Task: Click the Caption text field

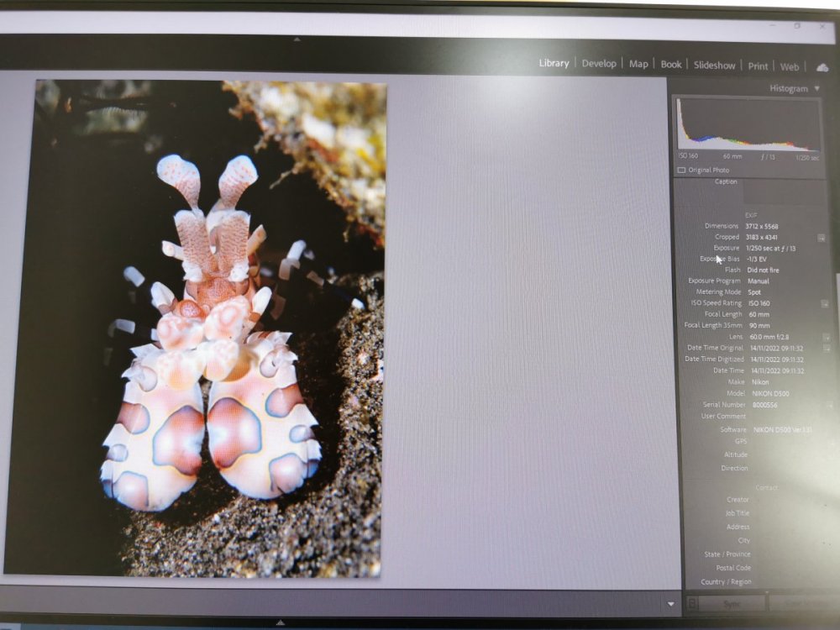Action: 785,192
